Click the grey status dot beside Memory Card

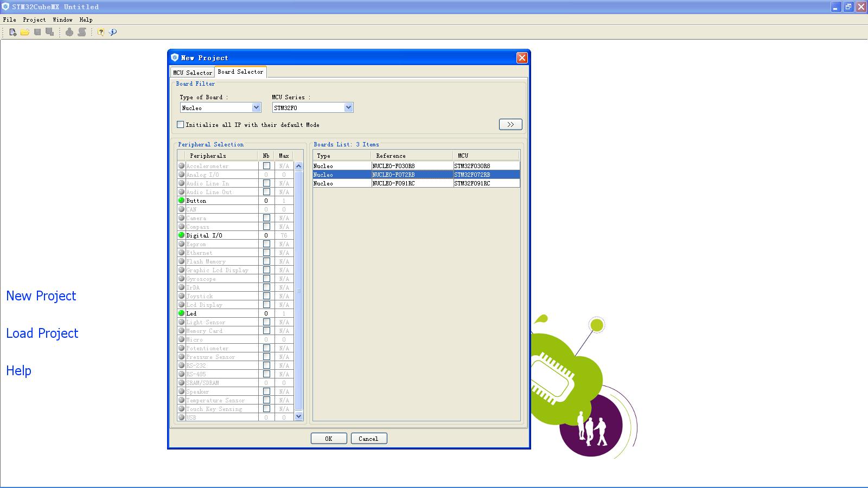click(x=181, y=331)
